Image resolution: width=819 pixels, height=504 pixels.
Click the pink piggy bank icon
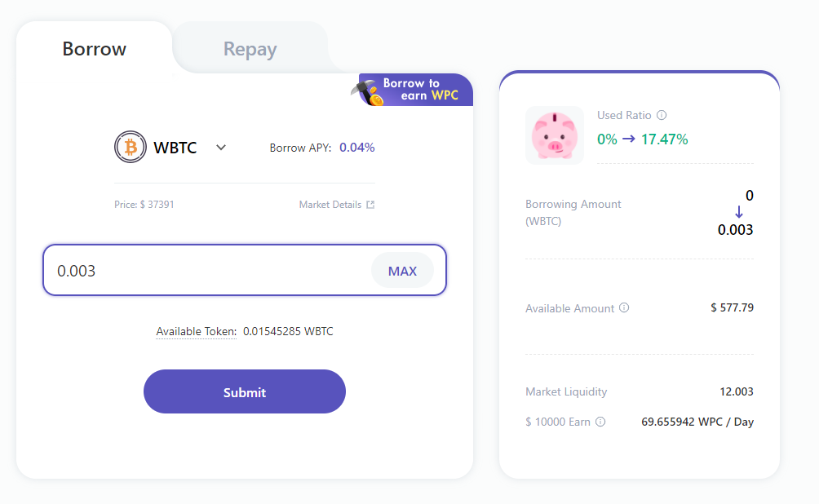(x=555, y=135)
